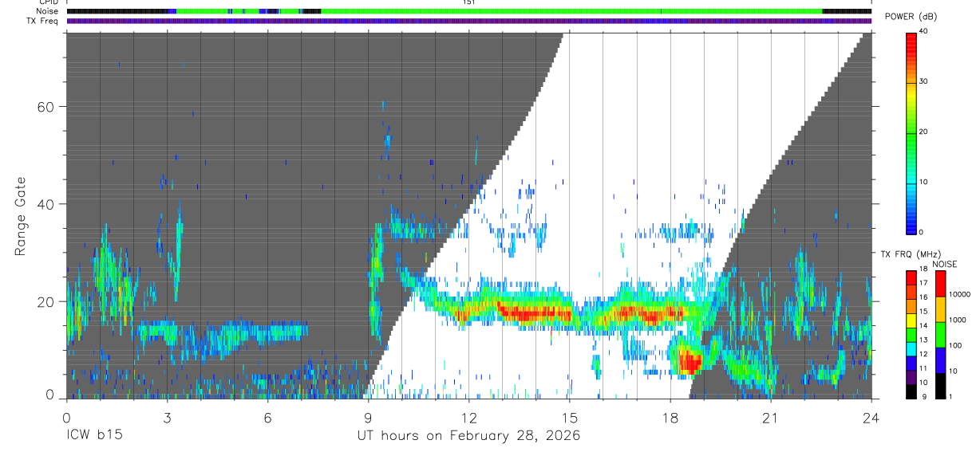Click the "21" UT hour axis tick

770,417
